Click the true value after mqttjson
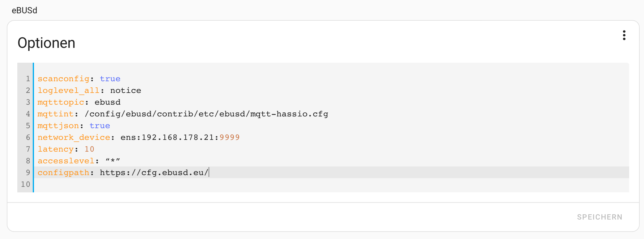644x239 pixels. point(100,126)
